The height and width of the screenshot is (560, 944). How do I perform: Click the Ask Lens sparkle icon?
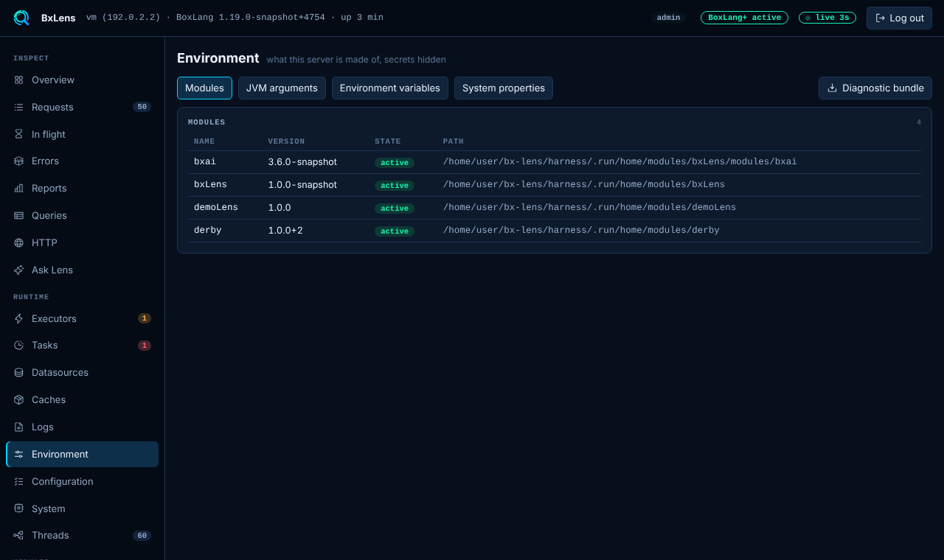18,270
